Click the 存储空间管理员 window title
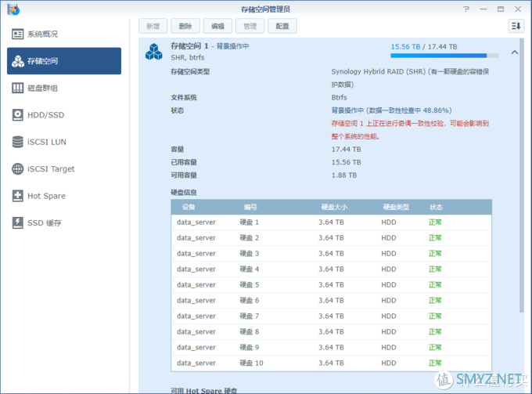This screenshot has height=394, width=532. pos(266,9)
